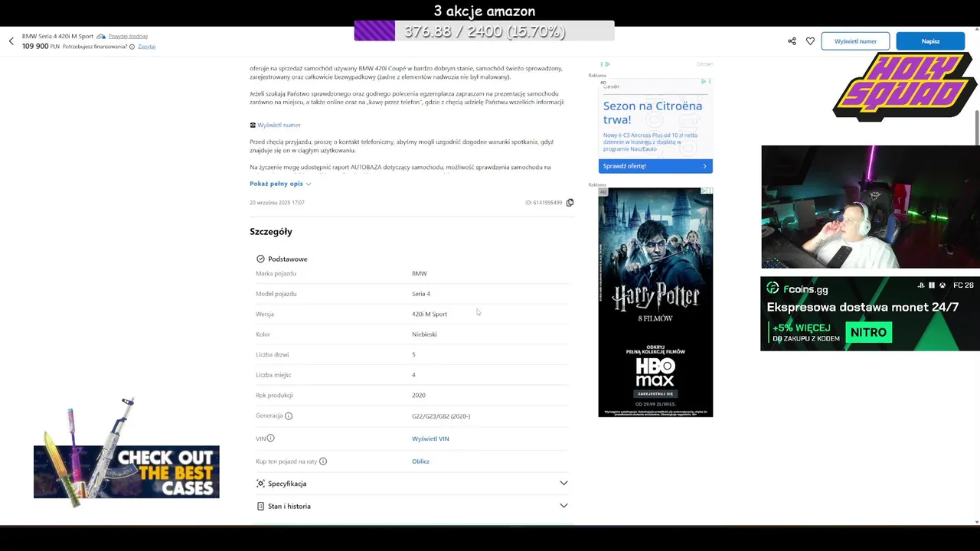The height and width of the screenshot is (551, 980).
Task: Click the Oblicz installment link
Action: (x=420, y=461)
